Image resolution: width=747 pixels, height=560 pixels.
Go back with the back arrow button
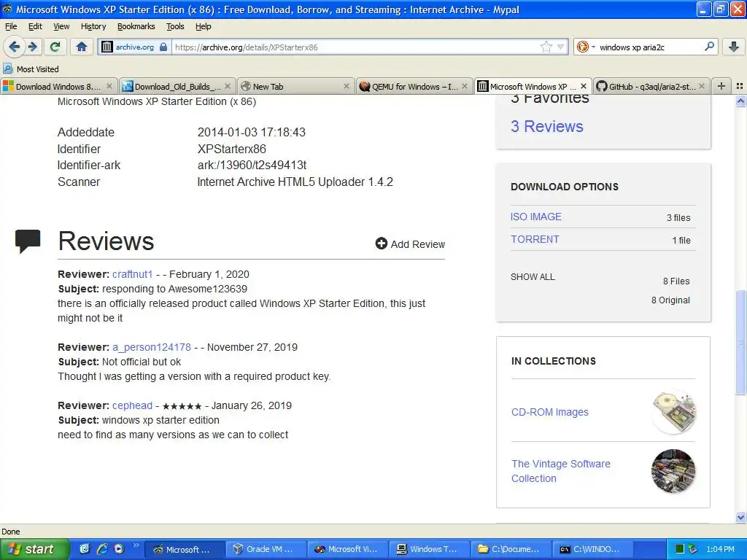(x=15, y=47)
